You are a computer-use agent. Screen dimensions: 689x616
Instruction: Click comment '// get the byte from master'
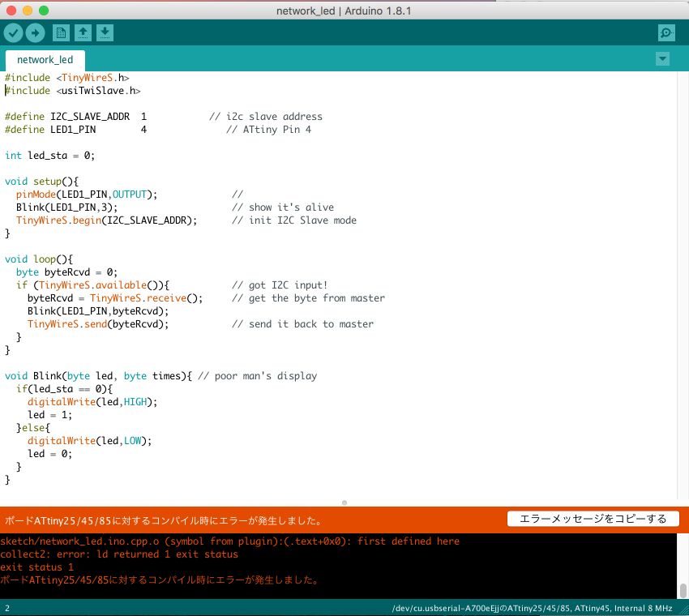pos(309,298)
